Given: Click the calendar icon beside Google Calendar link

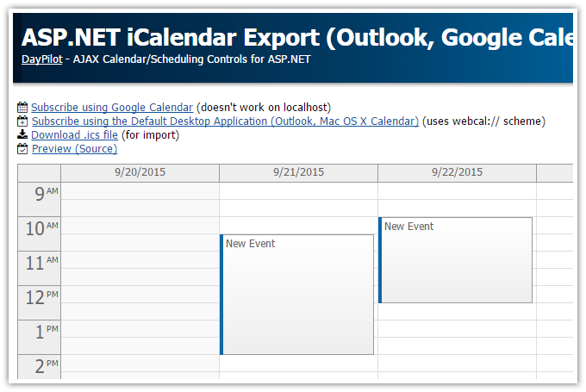Looking at the screenshot, I should 22,108.
